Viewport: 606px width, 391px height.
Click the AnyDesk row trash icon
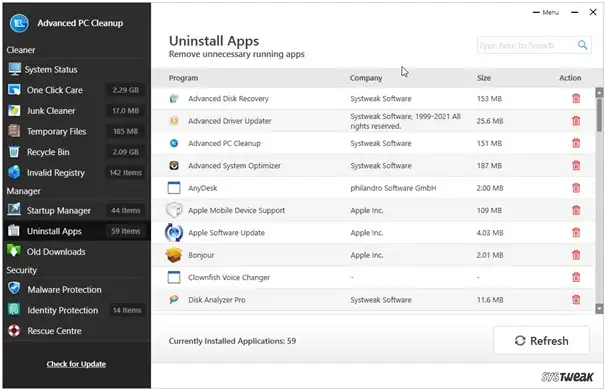pos(576,188)
